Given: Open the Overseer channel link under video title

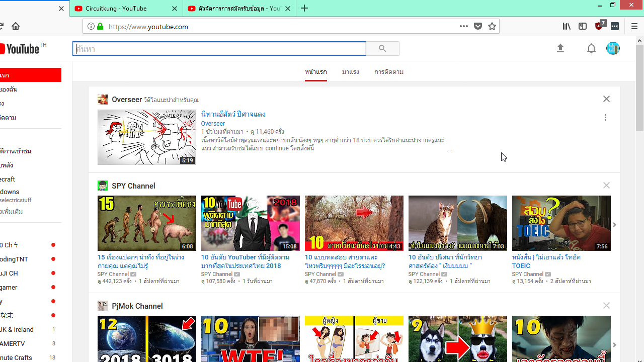Looking at the screenshot, I should (213, 124).
